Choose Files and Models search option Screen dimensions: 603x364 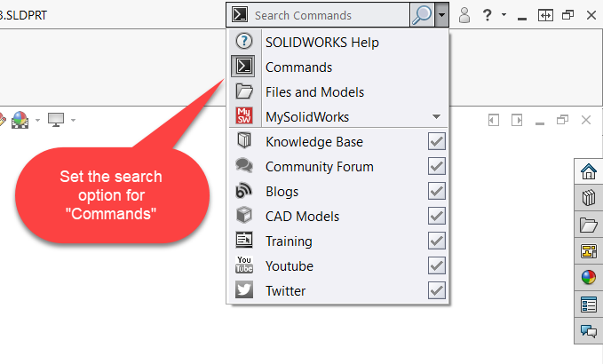(x=314, y=92)
